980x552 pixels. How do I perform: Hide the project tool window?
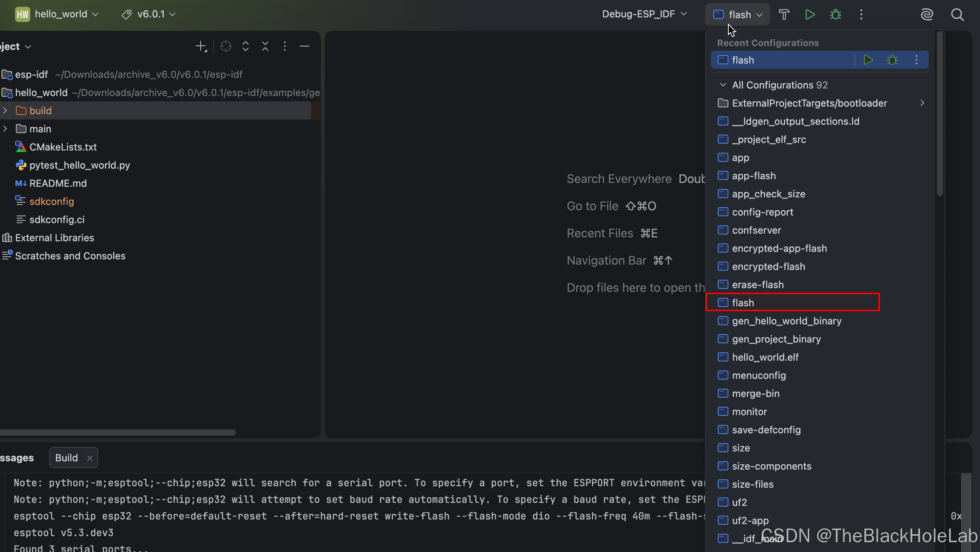tap(305, 47)
